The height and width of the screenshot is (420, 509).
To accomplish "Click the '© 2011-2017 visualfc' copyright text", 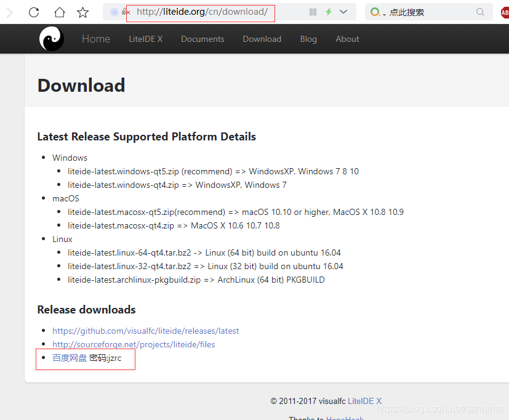I will 308,401.
